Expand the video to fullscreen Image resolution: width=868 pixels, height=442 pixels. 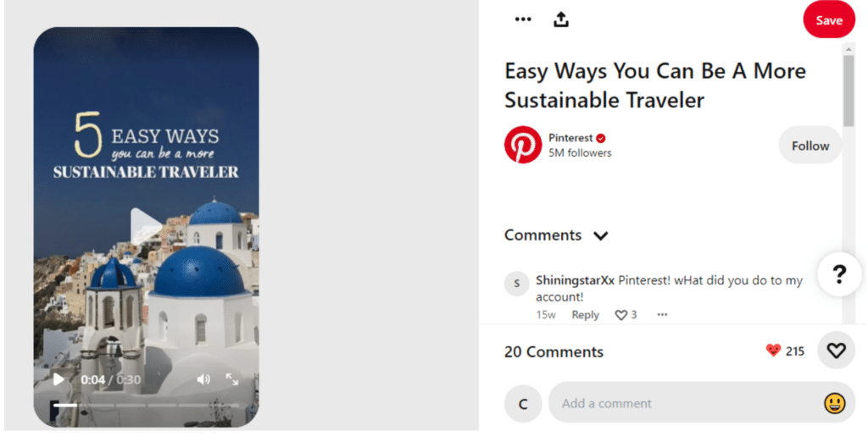click(232, 379)
